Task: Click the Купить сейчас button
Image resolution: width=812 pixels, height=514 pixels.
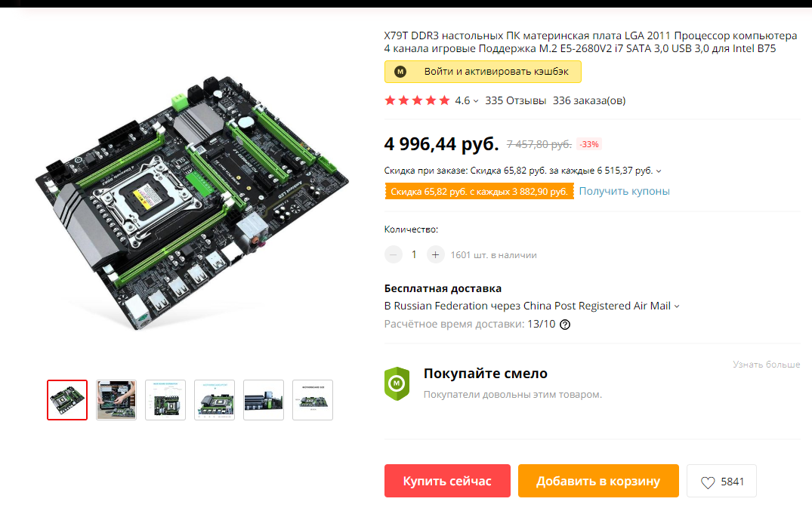Action: pyautogui.click(x=447, y=481)
